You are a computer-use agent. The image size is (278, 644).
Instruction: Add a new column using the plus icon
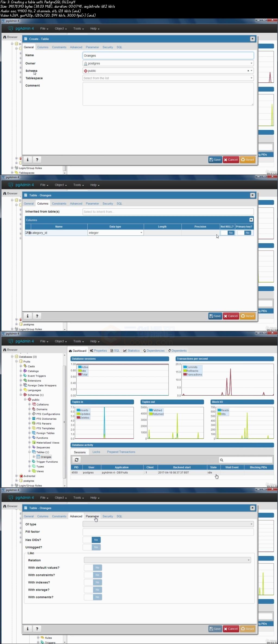click(x=251, y=220)
